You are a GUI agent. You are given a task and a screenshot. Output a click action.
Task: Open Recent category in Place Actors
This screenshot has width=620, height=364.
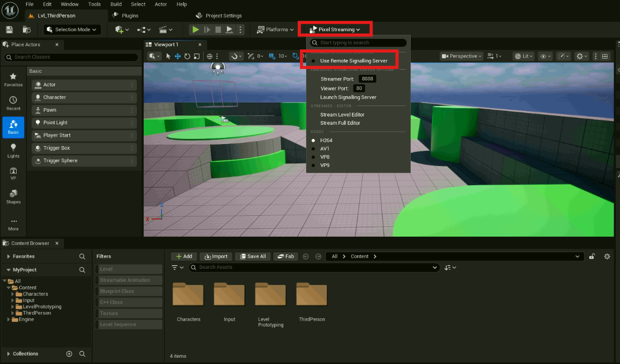pyautogui.click(x=13, y=103)
